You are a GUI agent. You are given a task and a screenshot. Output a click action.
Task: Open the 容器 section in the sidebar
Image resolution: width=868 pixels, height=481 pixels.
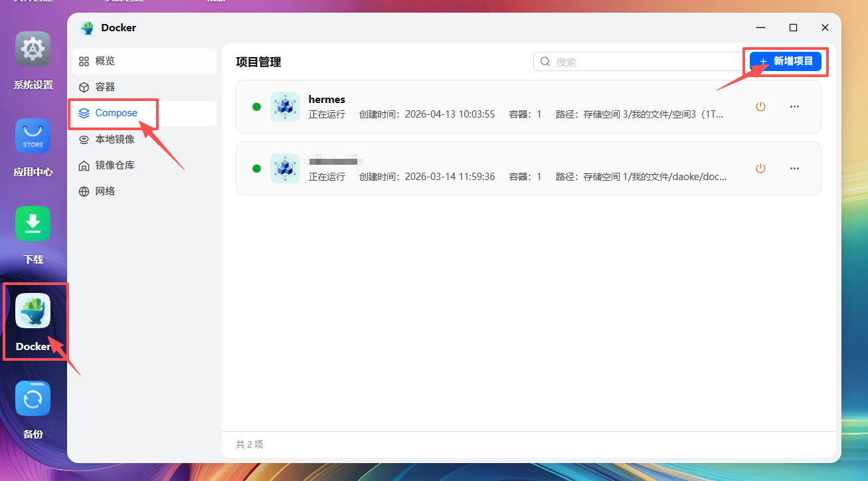(144, 87)
